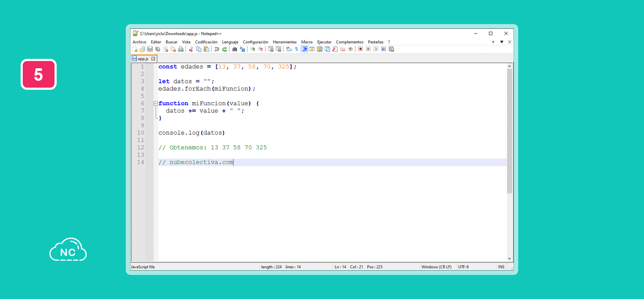Screen dimensions: 644x299
Task: Open the Ejecutar menu
Action: [x=324, y=42]
